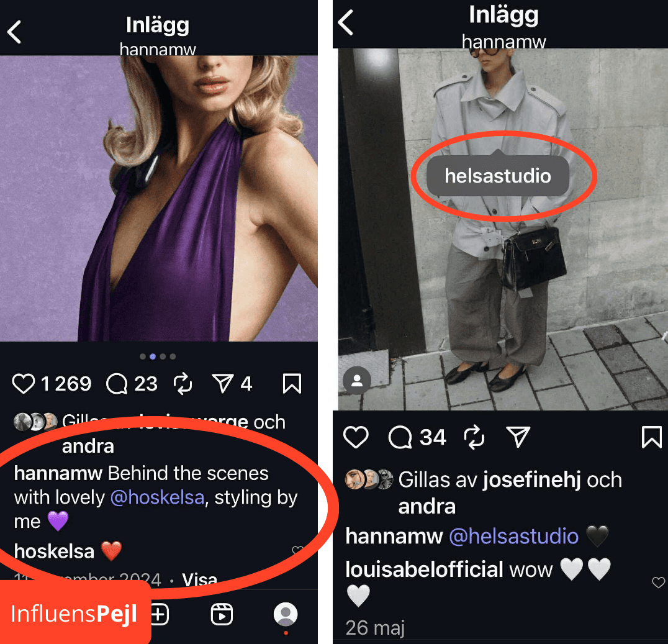The height and width of the screenshot is (644, 668).
Task: Open the comments icon showing 34
Action: tap(400, 437)
